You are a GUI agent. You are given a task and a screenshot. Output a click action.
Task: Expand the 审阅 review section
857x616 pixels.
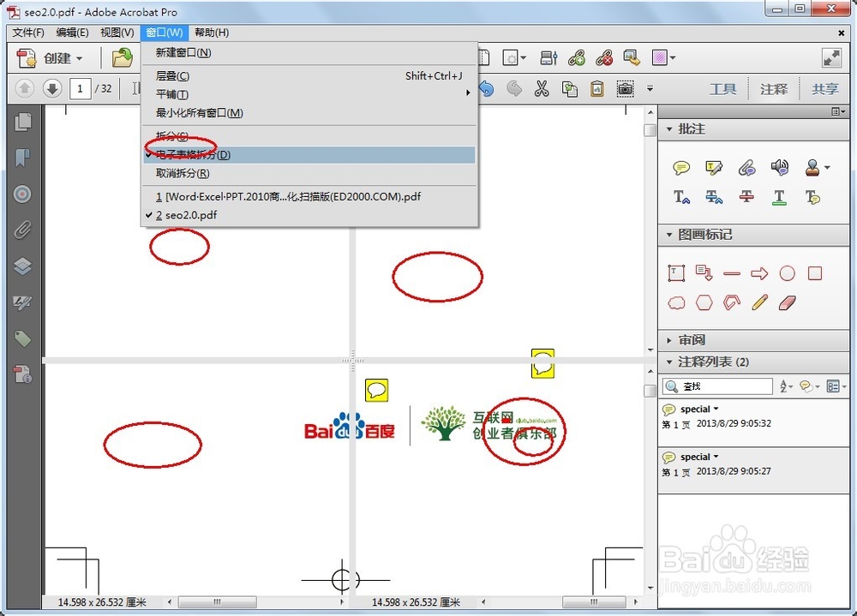(x=669, y=340)
